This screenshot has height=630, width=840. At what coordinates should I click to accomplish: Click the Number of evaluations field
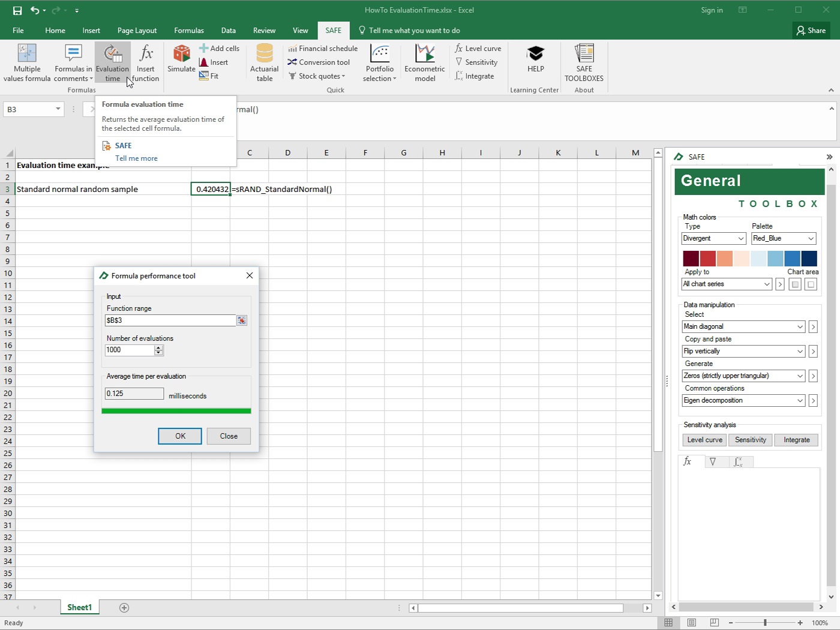tap(130, 350)
